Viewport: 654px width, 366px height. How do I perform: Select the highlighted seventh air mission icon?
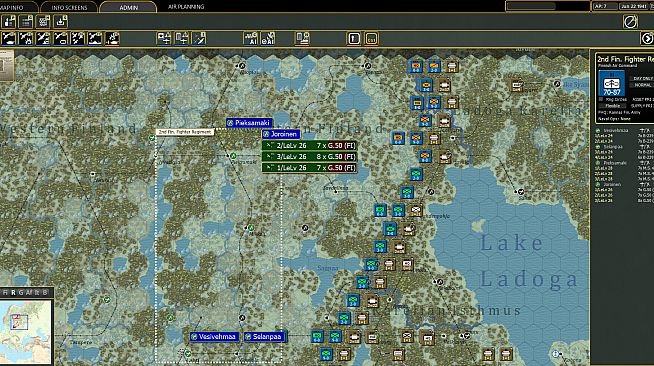coord(112,39)
